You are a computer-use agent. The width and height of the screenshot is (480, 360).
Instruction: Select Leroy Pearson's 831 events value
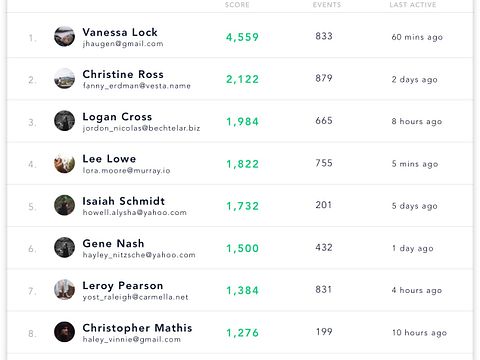324,289
